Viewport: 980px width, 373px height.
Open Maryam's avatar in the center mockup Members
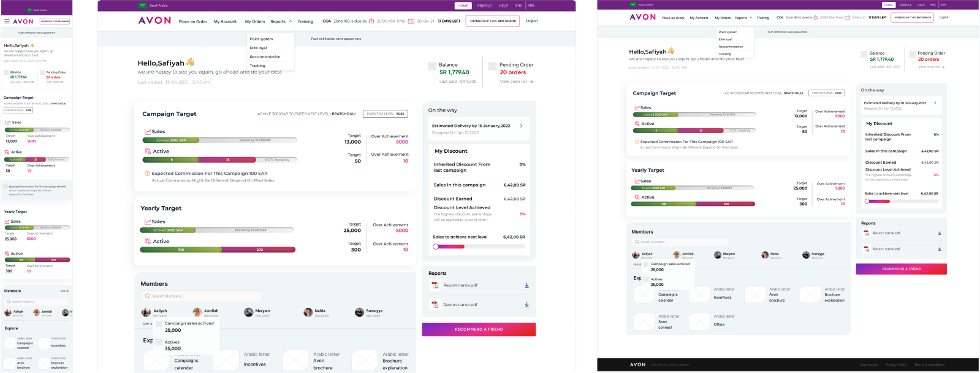(x=248, y=312)
